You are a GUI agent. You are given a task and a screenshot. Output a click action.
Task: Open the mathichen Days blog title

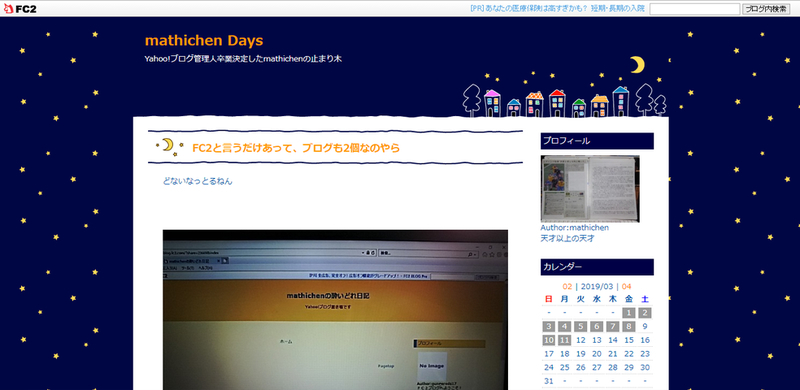204,40
